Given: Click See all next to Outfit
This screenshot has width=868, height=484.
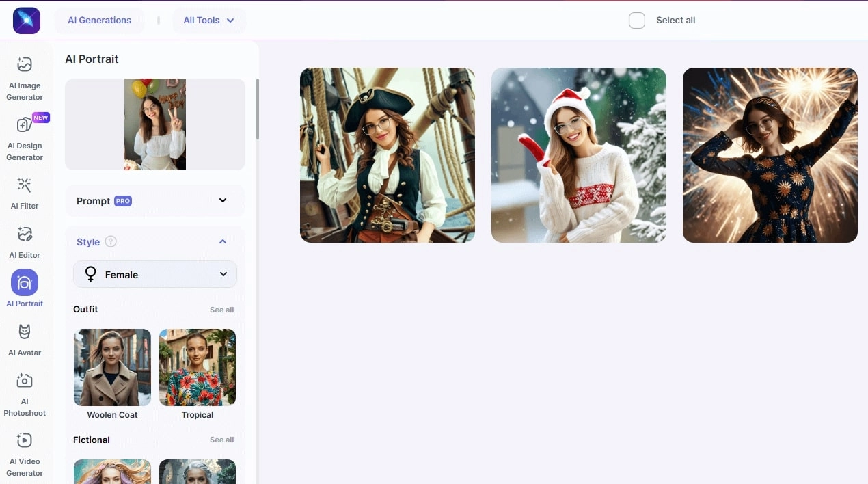Looking at the screenshot, I should pyautogui.click(x=221, y=310).
